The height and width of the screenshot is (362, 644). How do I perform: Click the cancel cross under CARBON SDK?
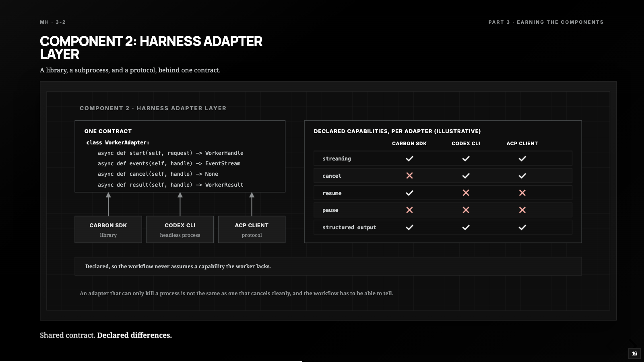(409, 175)
